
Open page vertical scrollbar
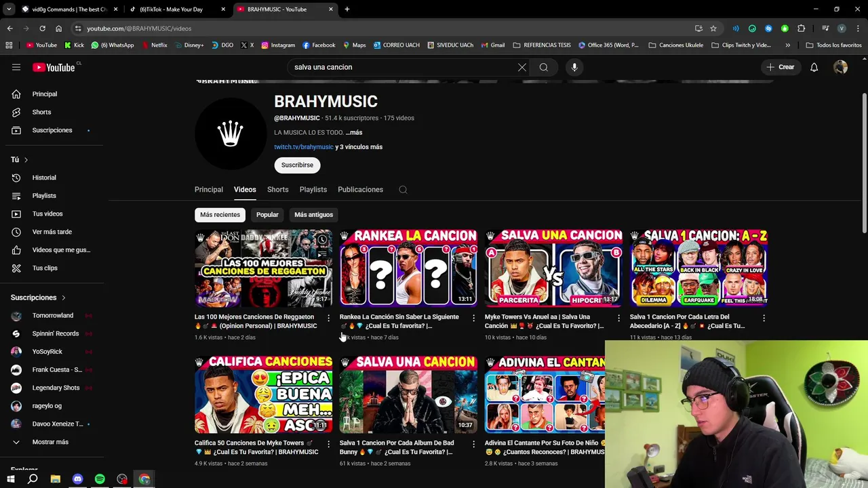coord(864,163)
